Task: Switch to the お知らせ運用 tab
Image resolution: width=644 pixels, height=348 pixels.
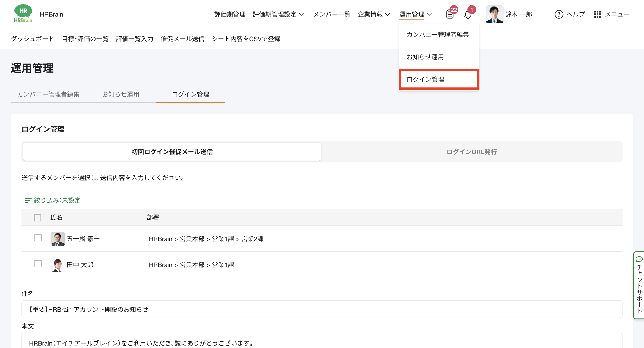Action: 121,94
